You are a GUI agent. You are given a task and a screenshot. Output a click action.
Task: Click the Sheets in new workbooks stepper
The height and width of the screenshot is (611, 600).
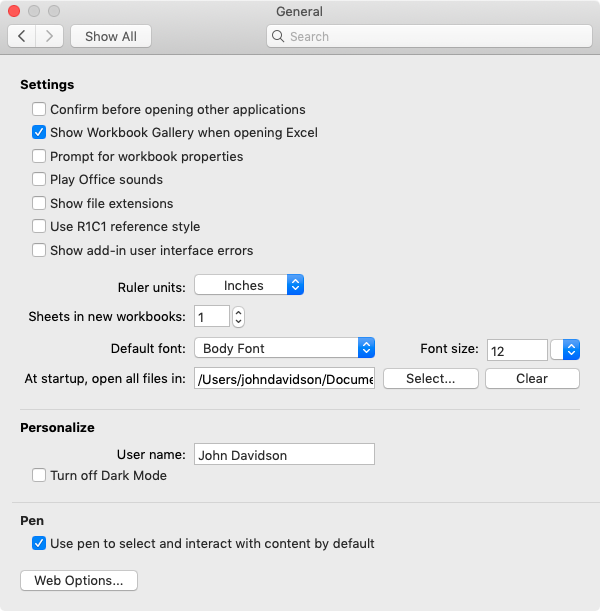tap(238, 317)
